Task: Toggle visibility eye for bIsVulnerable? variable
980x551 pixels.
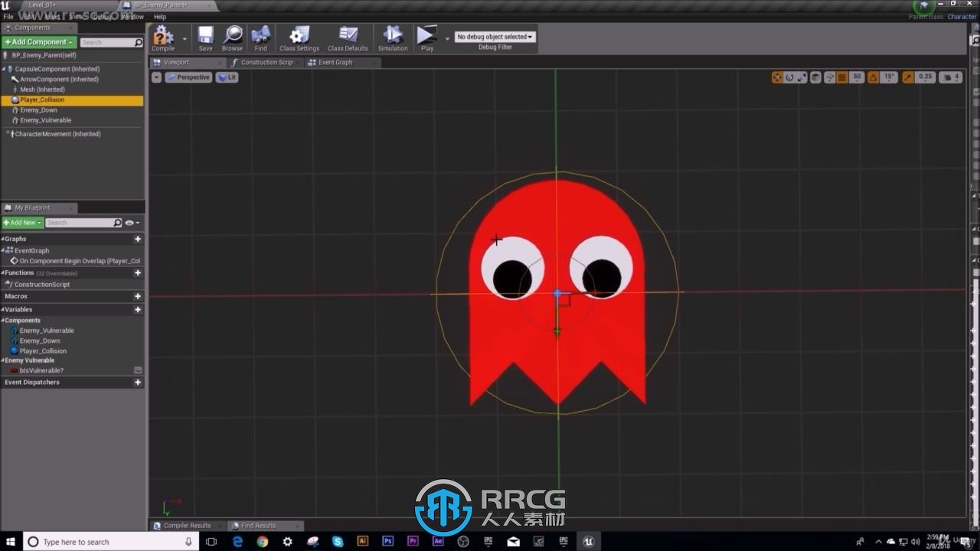Action: point(138,370)
